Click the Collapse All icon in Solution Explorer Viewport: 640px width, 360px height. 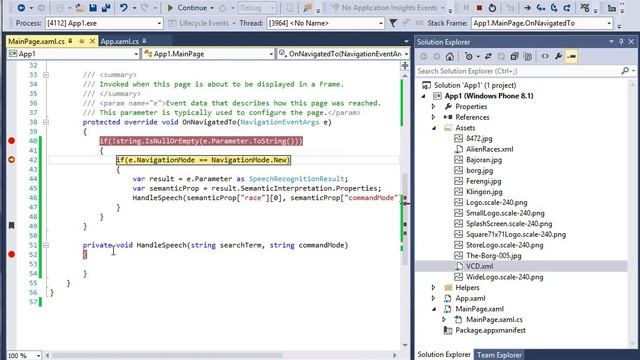514,56
